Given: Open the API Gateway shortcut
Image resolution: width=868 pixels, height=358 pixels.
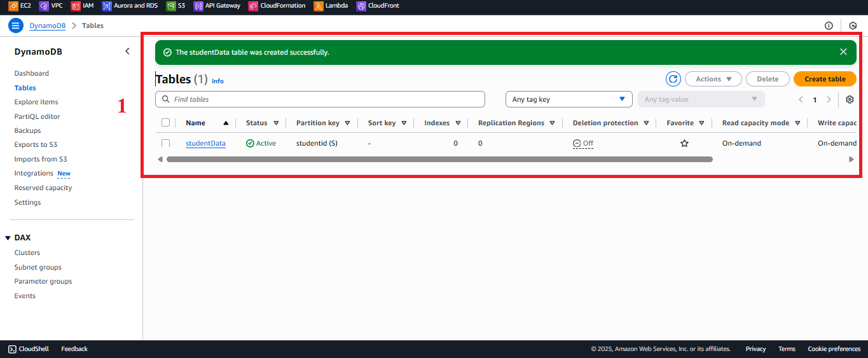Looking at the screenshot, I should (217, 6).
